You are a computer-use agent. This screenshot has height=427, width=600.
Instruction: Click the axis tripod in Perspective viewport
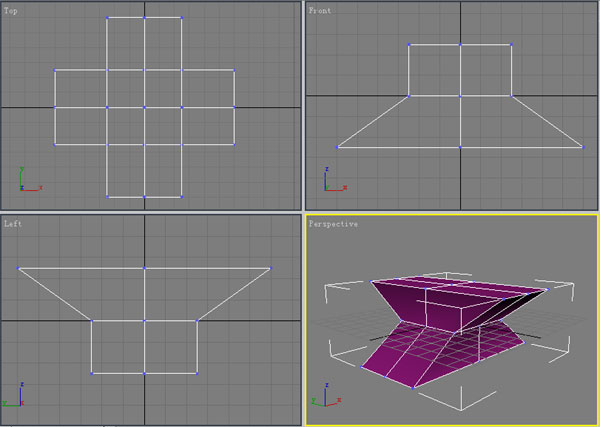326,394
